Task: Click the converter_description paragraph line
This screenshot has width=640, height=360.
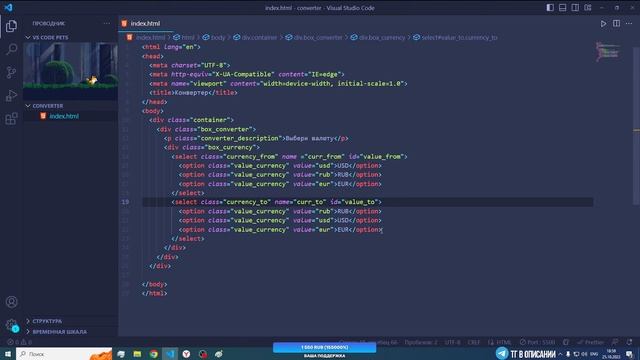Action: click(256, 138)
